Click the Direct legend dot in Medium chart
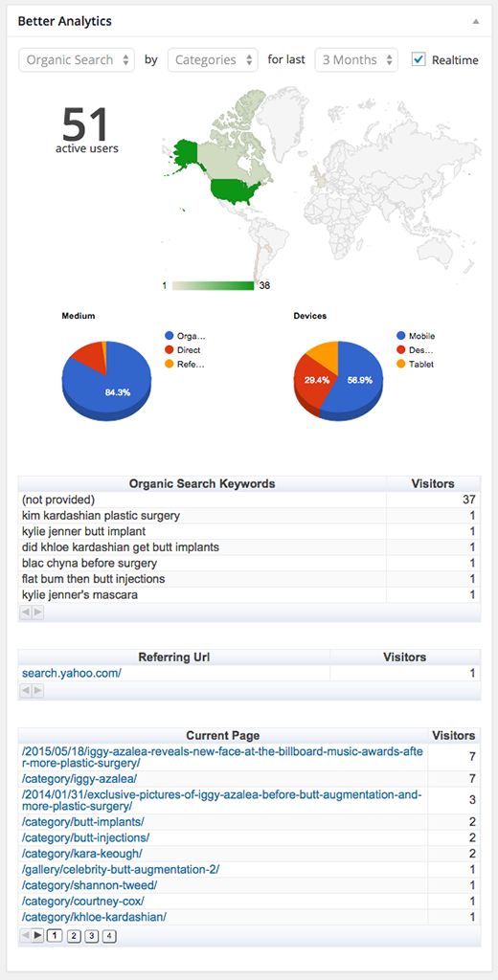 click(169, 350)
